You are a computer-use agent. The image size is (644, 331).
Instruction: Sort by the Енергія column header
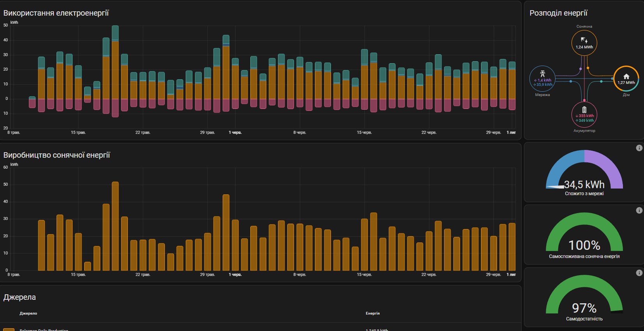click(372, 313)
